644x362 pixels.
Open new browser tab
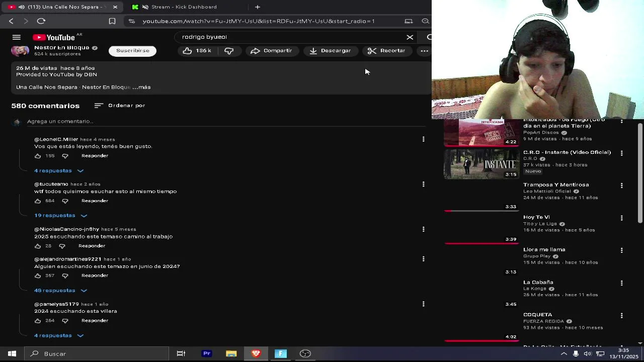click(x=257, y=7)
